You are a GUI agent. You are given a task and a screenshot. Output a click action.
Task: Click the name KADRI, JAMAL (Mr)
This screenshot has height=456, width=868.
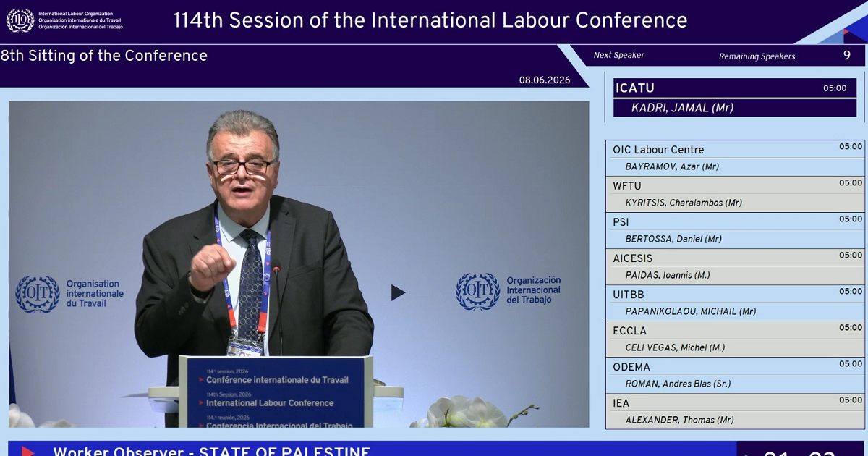point(682,108)
